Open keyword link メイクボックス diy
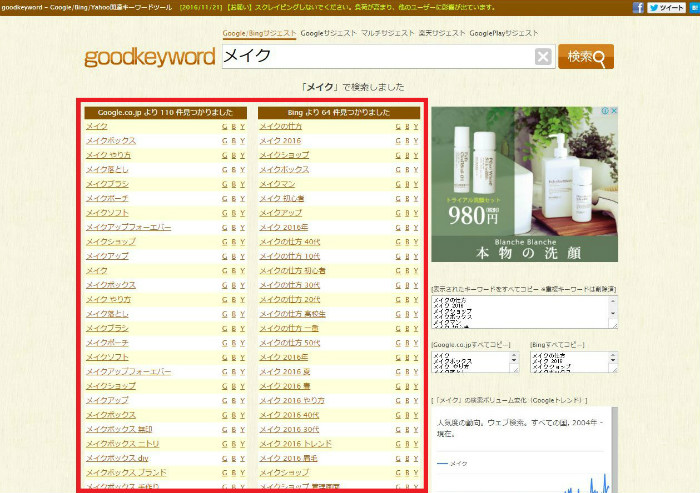 (x=117, y=458)
